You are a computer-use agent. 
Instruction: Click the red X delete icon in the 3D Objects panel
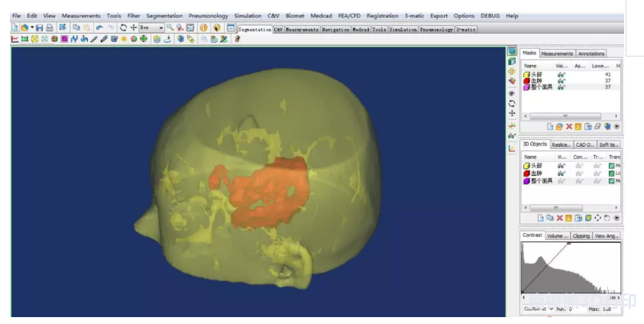(x=559, y=218)
